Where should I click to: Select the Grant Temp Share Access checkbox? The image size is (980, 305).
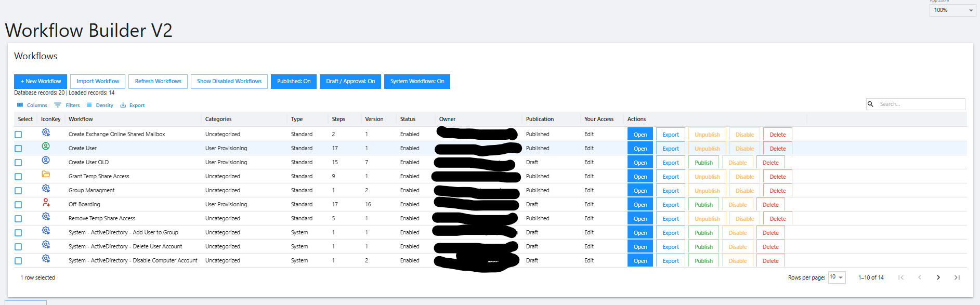click(x=18, y=177)
